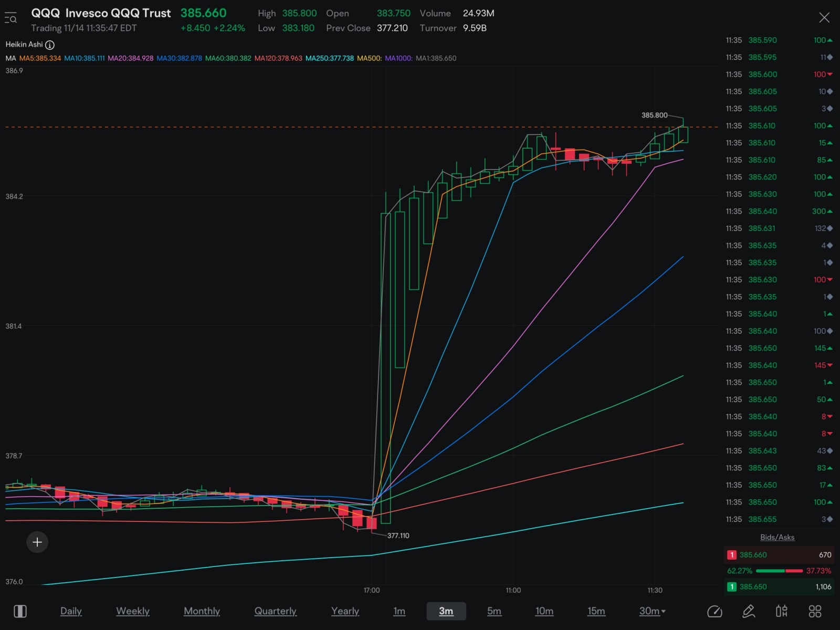
Task: Click the Turnover 9.59B value
Action: (x=475, y=28)
